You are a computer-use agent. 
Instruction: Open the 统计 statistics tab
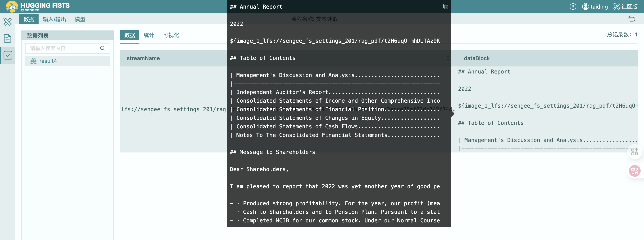[x=149, y=35]
